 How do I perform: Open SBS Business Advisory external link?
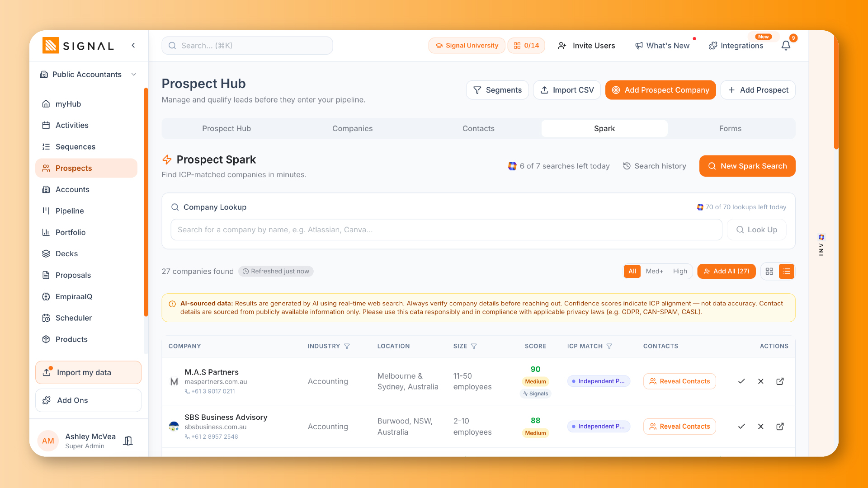pyautogui.click(x=780, y=427)
